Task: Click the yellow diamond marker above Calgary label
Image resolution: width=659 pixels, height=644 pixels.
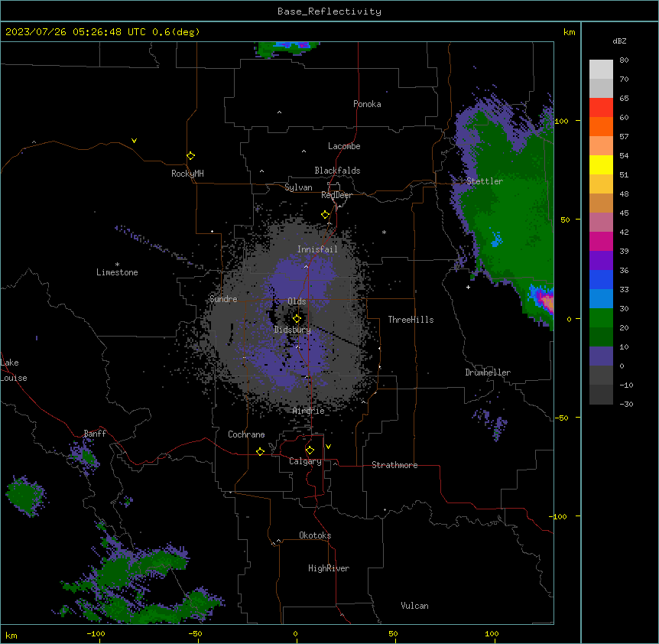Action: tap(310, 450)
